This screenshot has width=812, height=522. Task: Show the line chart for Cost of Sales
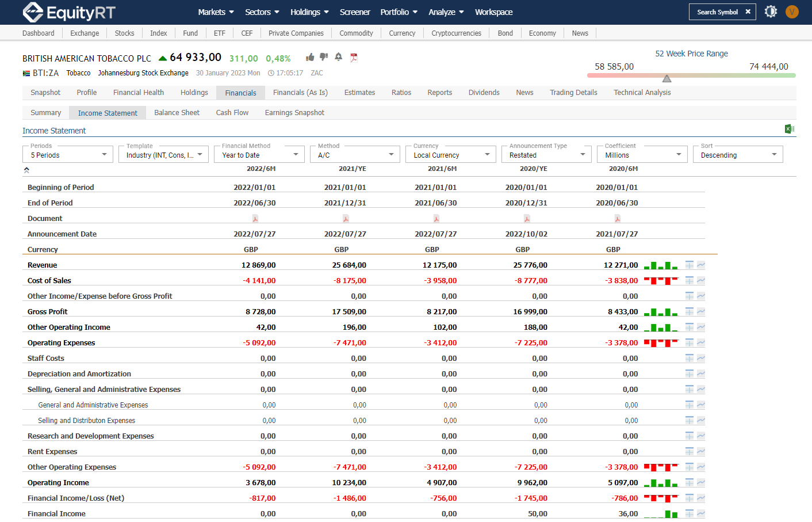701,280
